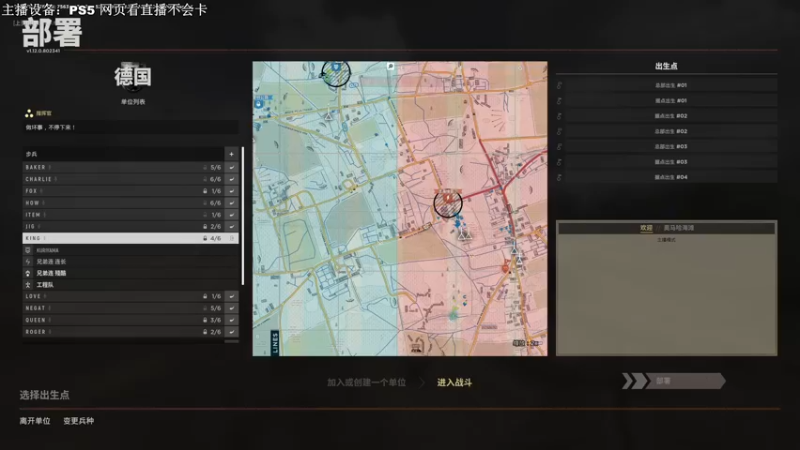Click the spawn icon beside 据点出生 #04
Screen dimensions: 800x450
coord(559,177)
